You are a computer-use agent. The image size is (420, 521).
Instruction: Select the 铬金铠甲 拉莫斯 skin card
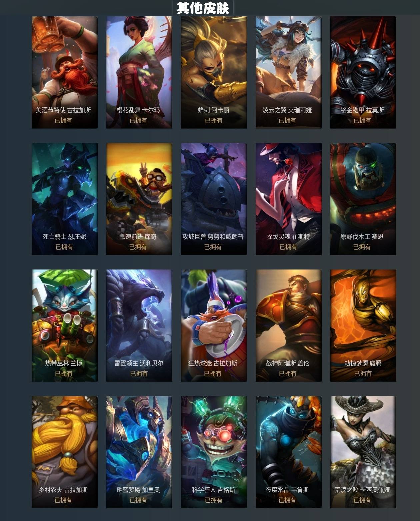click(363, 72)
